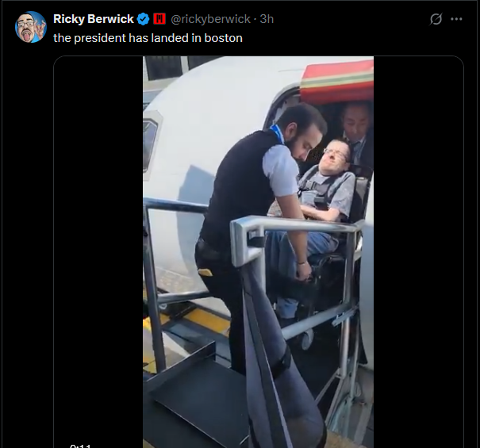Open the @rickyberwick handle link
Image resolution: width=480 pixels, height=448 pixels.
210,19
